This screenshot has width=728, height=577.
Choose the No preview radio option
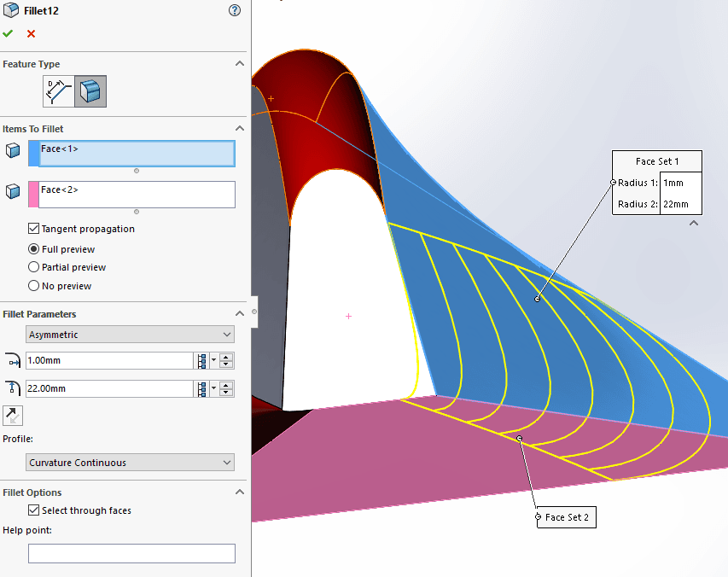pos(34,286)
